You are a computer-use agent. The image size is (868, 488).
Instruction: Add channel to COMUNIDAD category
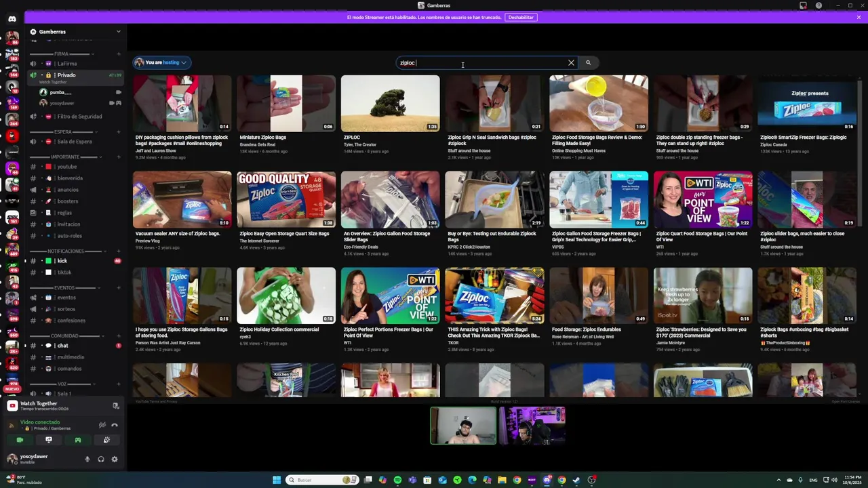pos(118,335)
